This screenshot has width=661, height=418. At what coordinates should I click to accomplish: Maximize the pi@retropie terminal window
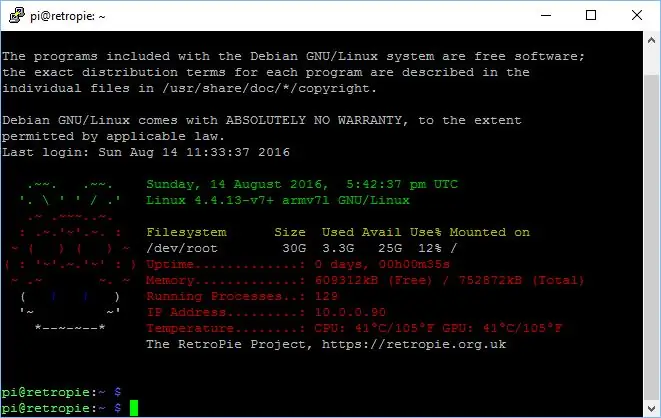click(x=591, y=16)
